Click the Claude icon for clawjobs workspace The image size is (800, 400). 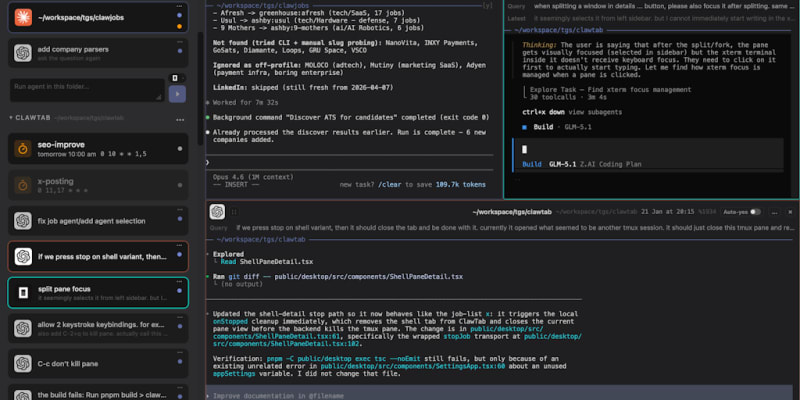(24, 16)
